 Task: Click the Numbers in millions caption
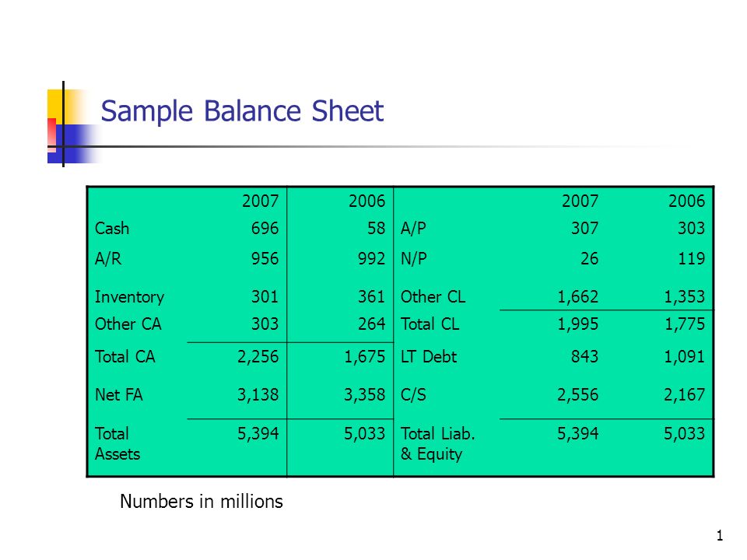click(202, 502)
